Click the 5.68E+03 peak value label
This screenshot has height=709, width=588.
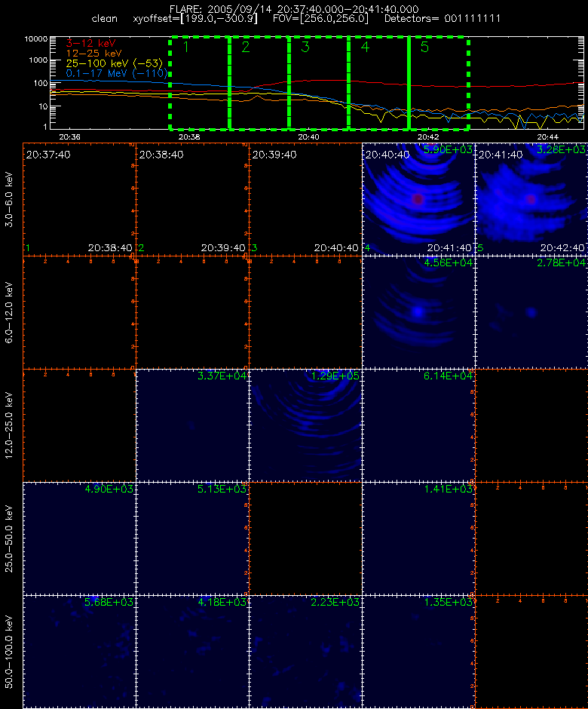(x=109, y=602)
